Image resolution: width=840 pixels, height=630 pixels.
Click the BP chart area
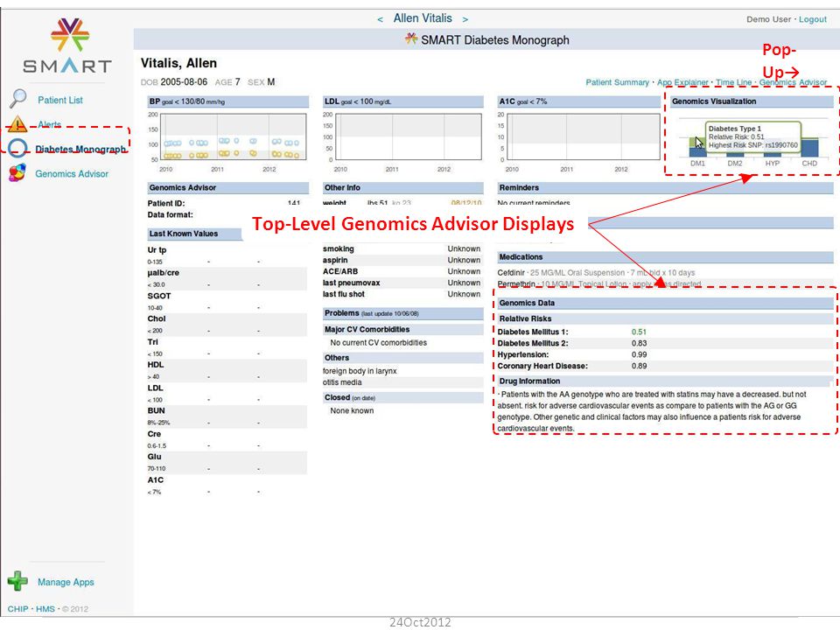click(234, 136)
